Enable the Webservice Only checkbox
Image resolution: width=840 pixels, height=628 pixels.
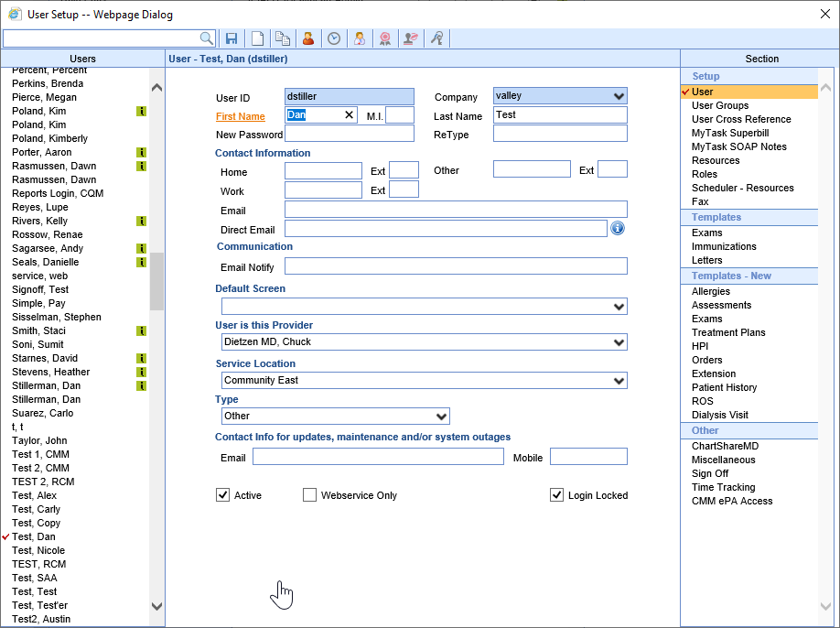[309, 495]
